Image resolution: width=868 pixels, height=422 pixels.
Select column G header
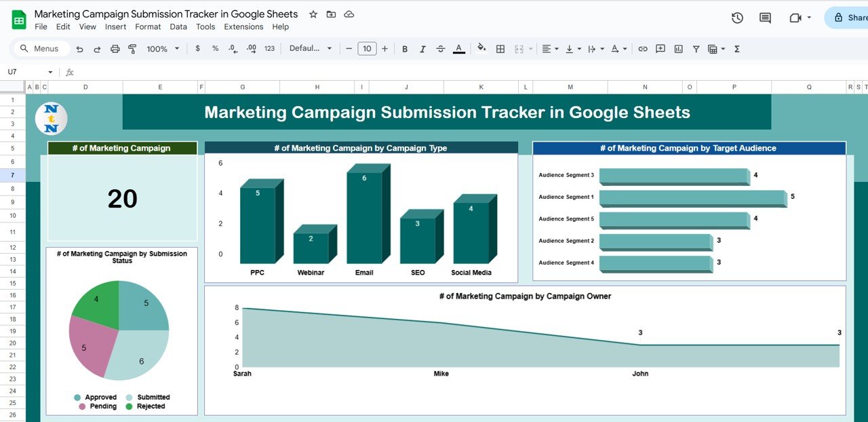pos(242,87)
